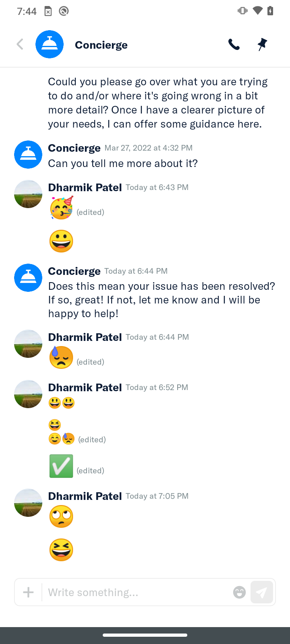Tap the send paper plane button

point(262,592)
